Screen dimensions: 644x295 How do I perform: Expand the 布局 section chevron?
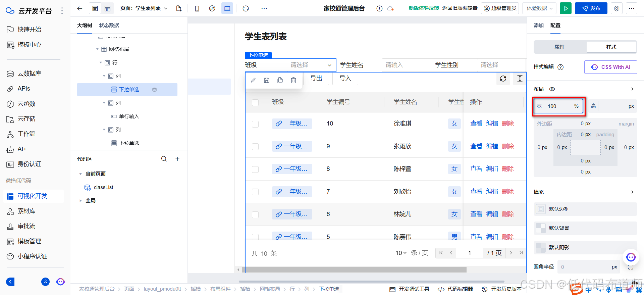(632, 89)
